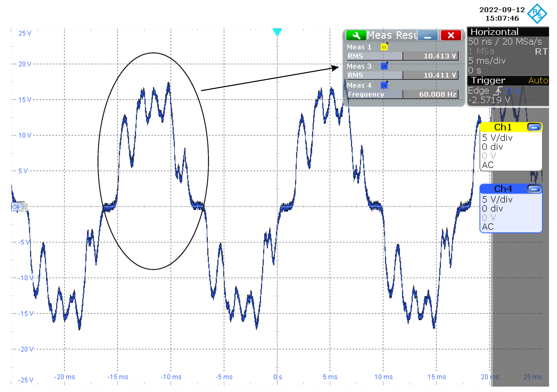Image resolution: width=557 pixels, height=392 pixels.
Task: Open Meas 1 source dropdown C1
Action: coord(384,47)
